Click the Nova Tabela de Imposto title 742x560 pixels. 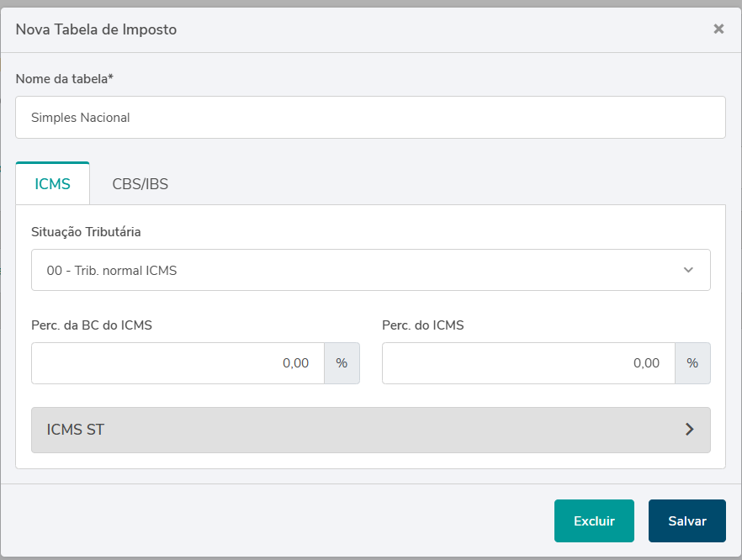coord(96,29)
